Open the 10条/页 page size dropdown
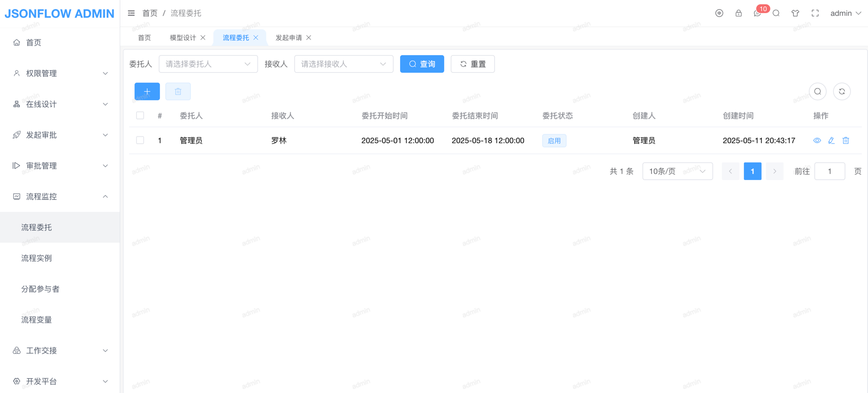Viewport: 868px width, 393px height. (677, 171)
